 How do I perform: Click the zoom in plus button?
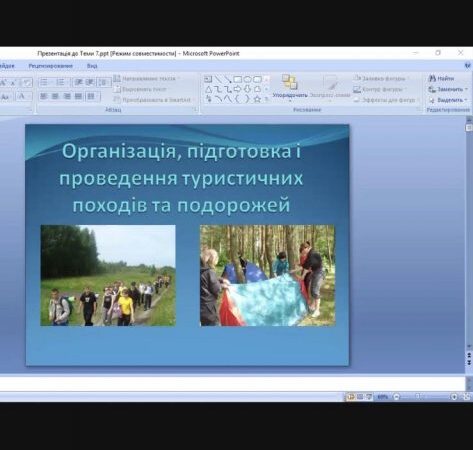454,397
